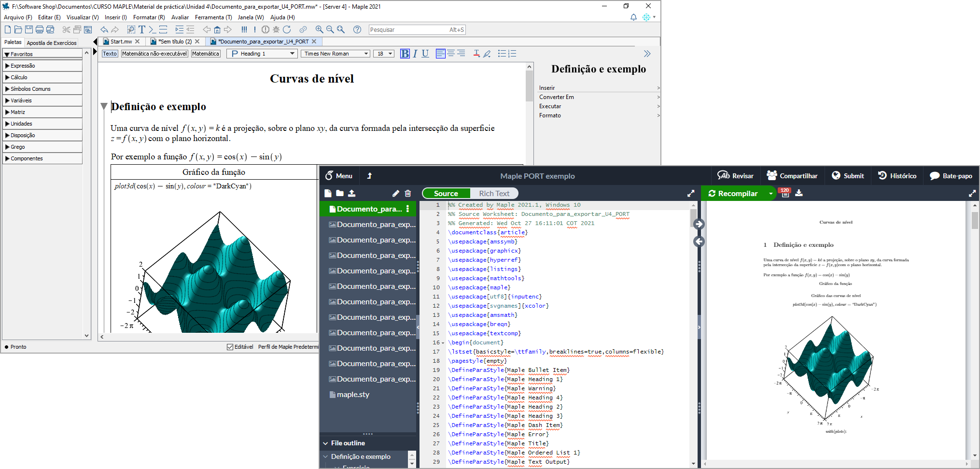The image size is (980, 469).
Task: Click the highlight color marker icon
Action: point(487,54)
